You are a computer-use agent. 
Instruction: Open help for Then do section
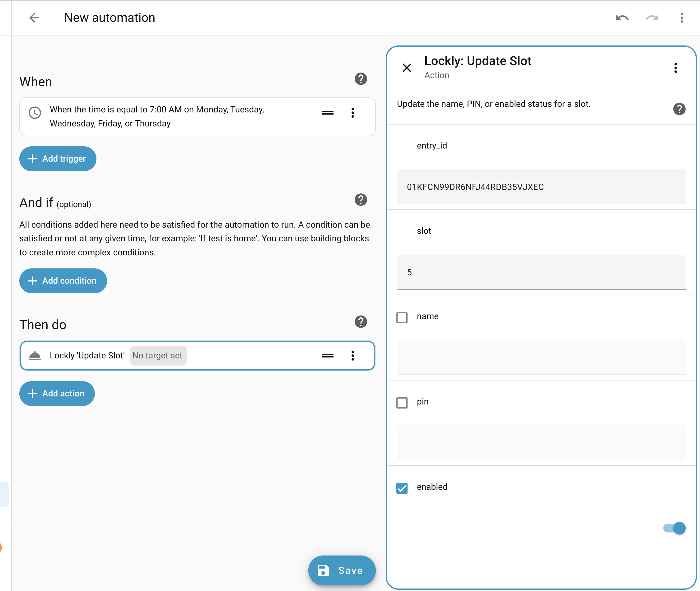point(361,322)
